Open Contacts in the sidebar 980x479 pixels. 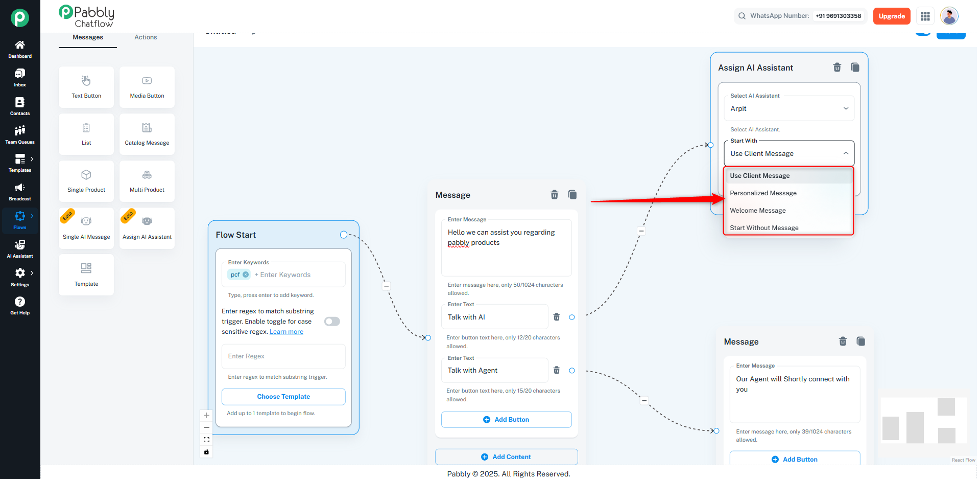pyautogui.click(x=20, y=106)
